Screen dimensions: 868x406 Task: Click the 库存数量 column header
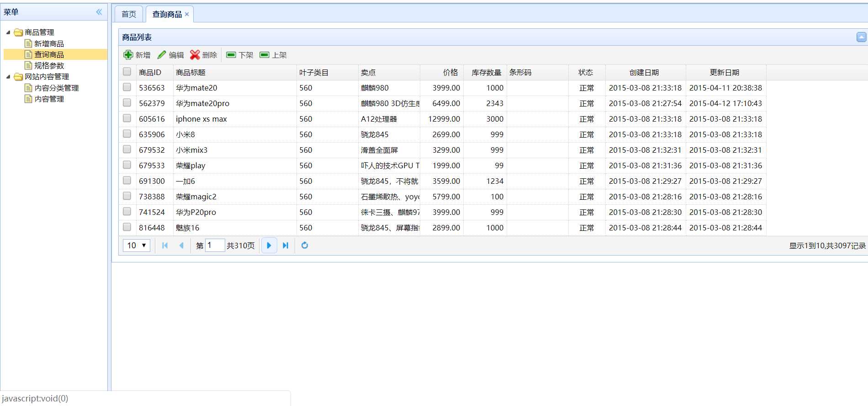click(x=485, y=72)
